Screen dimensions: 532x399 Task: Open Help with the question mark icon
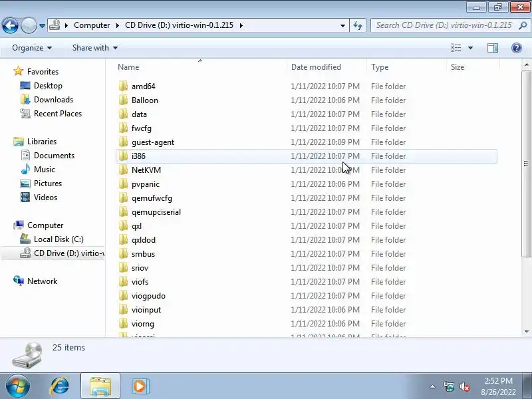pos(517,48)
